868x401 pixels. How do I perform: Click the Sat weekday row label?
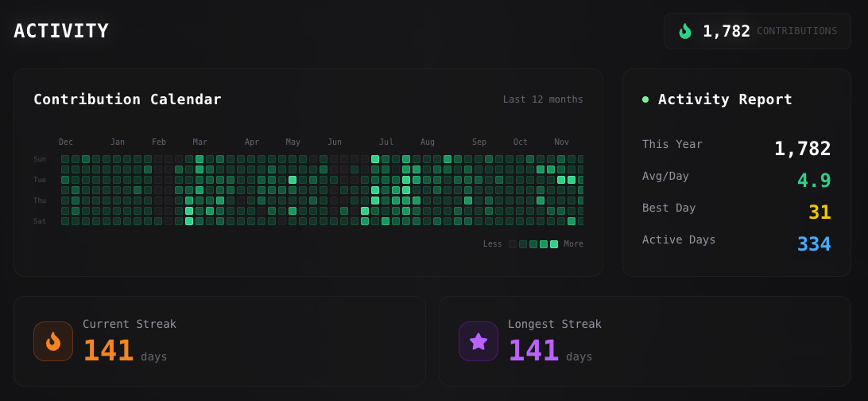40,221
